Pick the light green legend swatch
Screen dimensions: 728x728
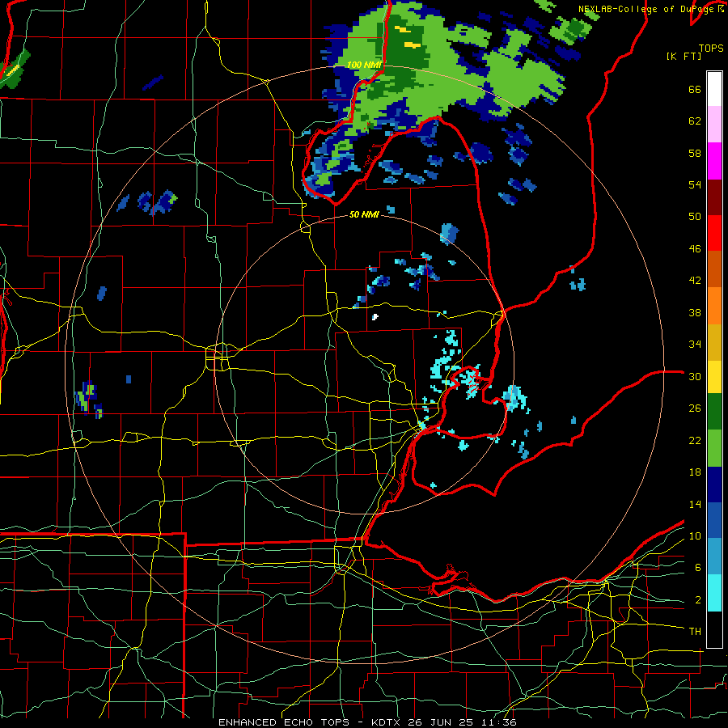(x=714, y=448)
